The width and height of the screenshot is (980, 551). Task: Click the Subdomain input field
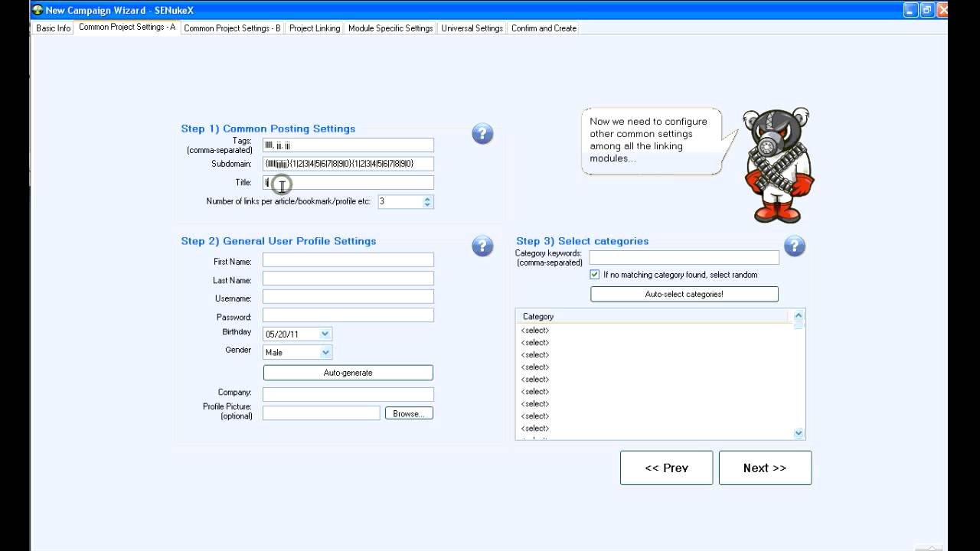coord(348,164)
